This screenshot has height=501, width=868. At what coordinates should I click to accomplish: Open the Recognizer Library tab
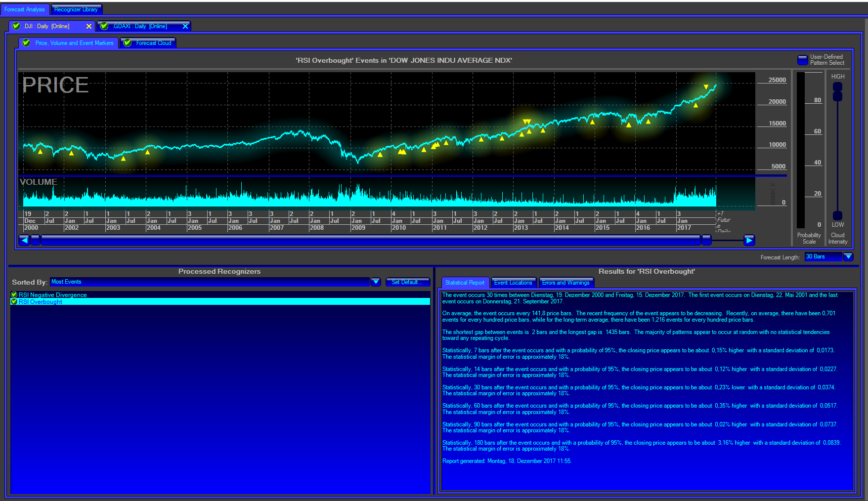click(x=76, y=9)
